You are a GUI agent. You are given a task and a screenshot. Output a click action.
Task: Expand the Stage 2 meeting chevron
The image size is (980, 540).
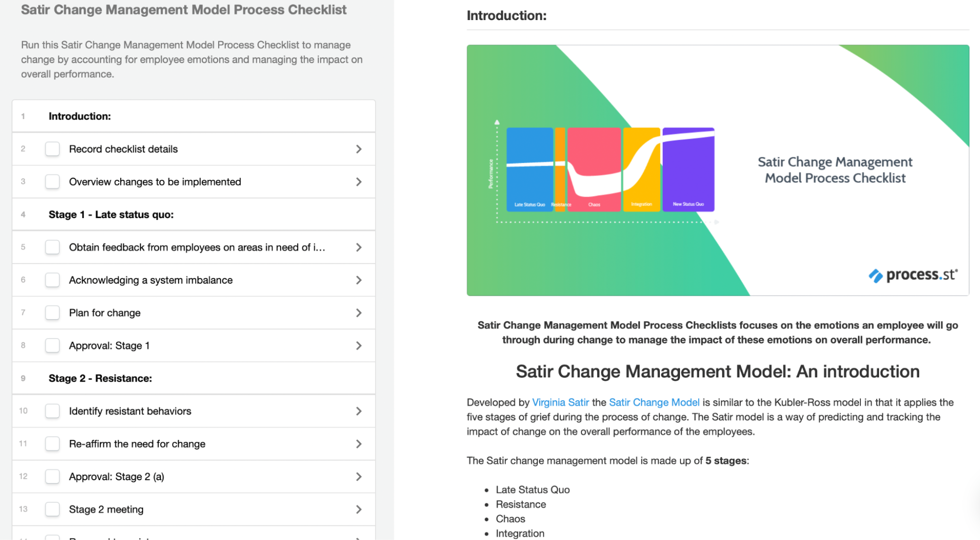click(x=359, y=509)
